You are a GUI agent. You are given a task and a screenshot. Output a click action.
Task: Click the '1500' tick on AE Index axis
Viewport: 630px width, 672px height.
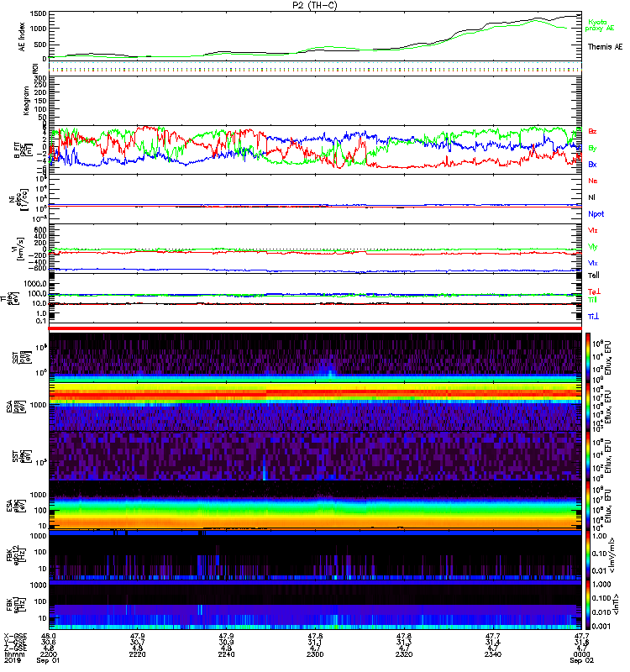tap(39, 14)
